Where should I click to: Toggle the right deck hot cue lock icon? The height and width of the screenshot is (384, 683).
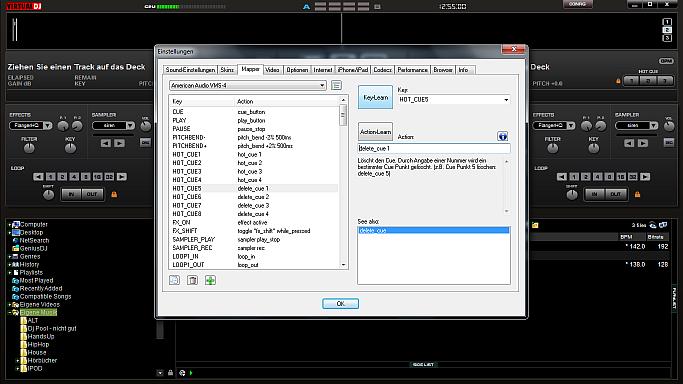(x=618, y=81)
